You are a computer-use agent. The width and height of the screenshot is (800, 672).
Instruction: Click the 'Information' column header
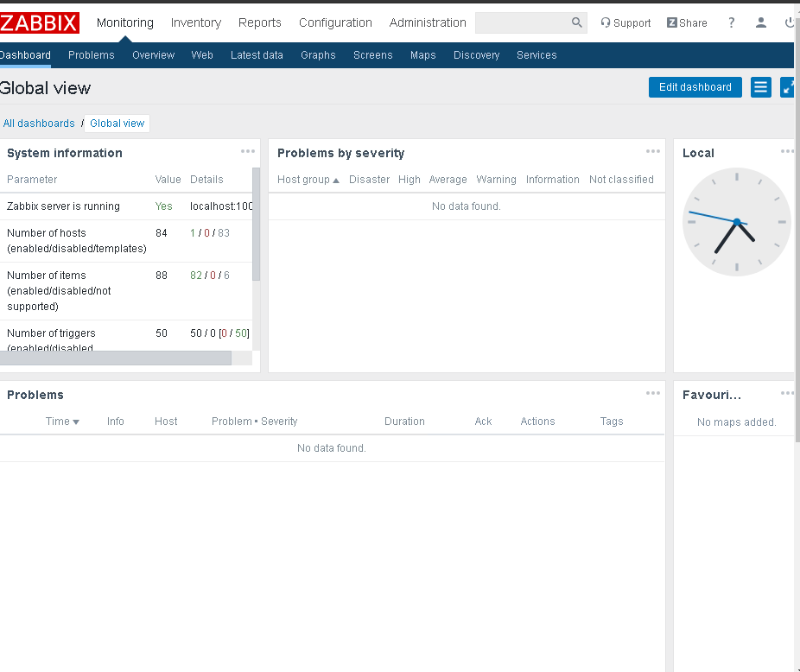(x=553, y=180)
